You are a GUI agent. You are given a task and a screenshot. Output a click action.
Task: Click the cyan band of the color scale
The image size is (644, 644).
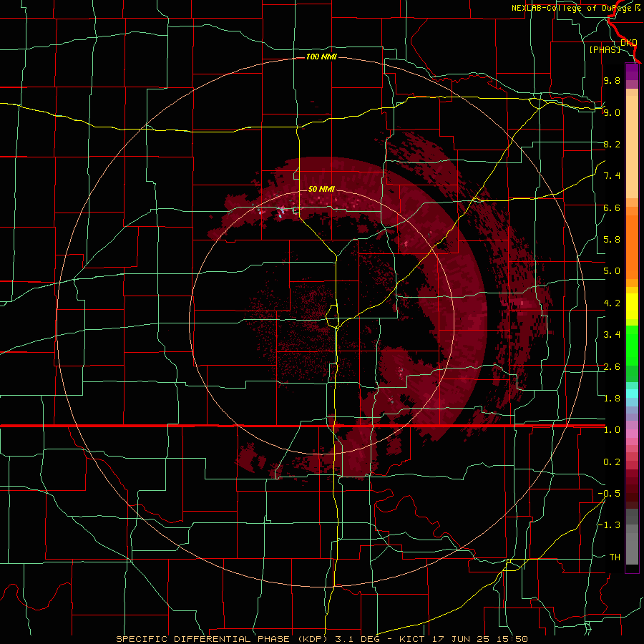[x=632, y=394]
